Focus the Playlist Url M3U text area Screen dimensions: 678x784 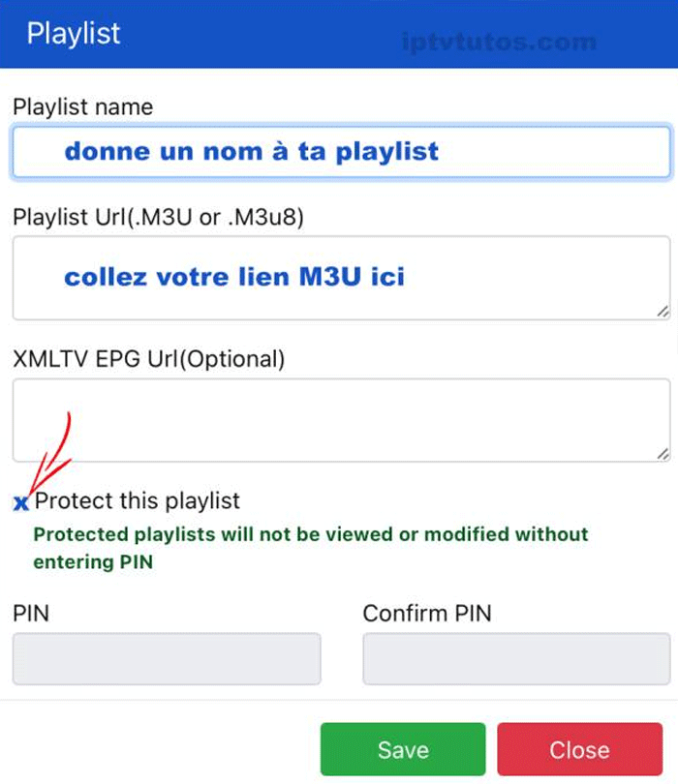[341, 278]
